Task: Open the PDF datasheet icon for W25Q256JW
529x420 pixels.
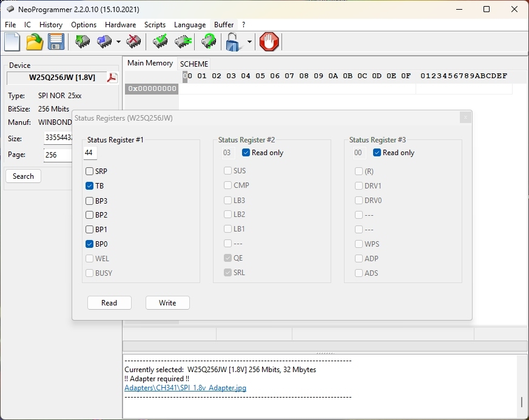Action: point(112,78)
